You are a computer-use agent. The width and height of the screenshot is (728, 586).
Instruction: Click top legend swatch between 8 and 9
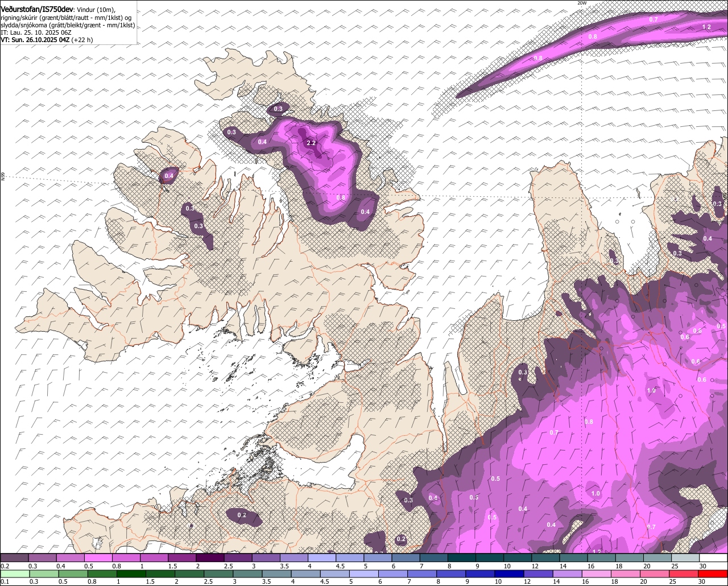pos(462,558)
